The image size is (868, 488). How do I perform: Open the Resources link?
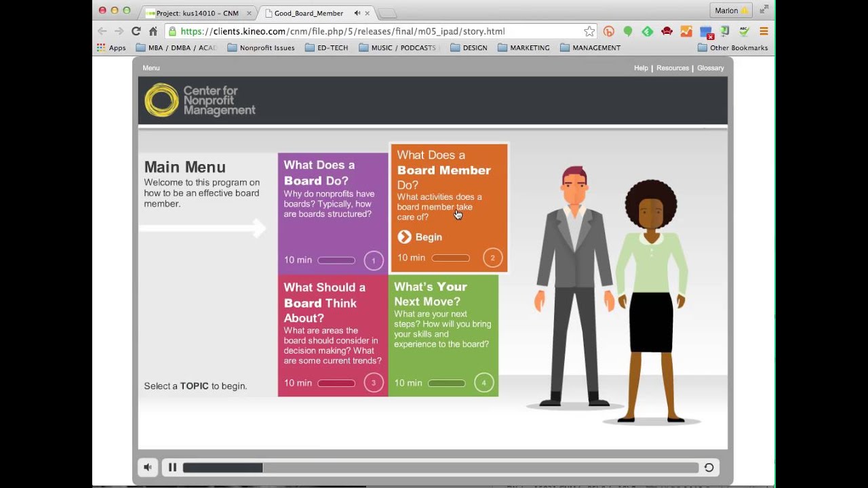(673, 68)
